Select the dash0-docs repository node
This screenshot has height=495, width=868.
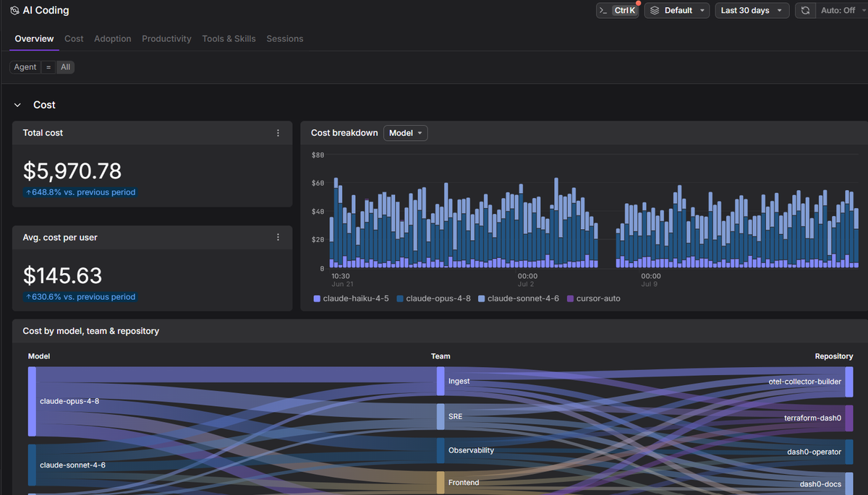click(x=849, y=483)
